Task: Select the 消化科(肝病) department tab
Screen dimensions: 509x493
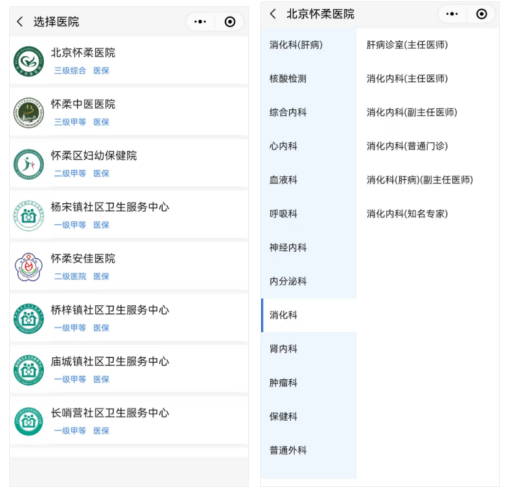Action: coord(309,45)
